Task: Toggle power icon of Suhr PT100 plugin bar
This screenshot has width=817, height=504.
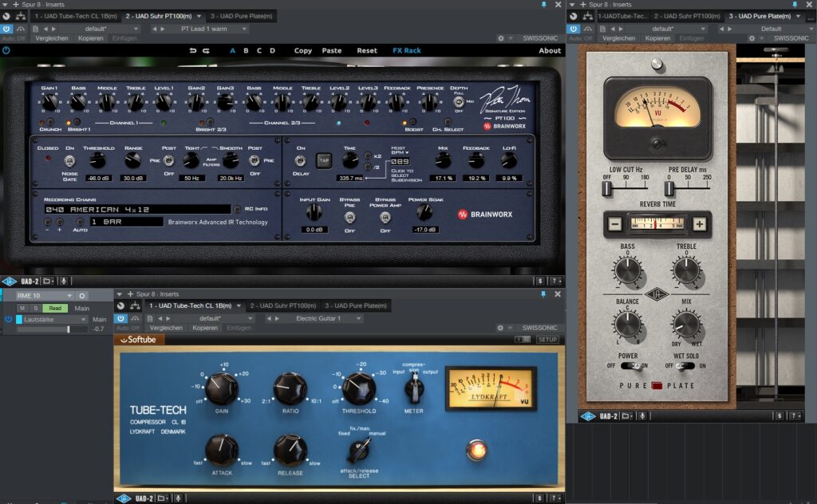Action: [6, 50]
